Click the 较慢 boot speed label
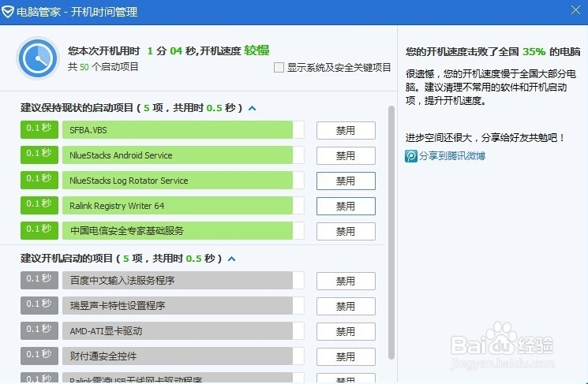Viewport: 588px width, 384px height. click(x=257, y=50)
